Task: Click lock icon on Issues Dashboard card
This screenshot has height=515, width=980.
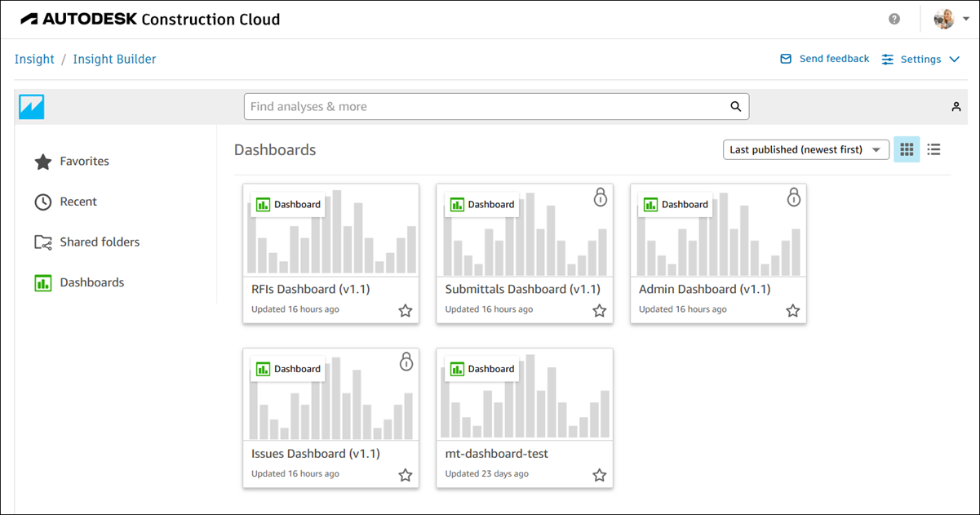Action: 406,362
